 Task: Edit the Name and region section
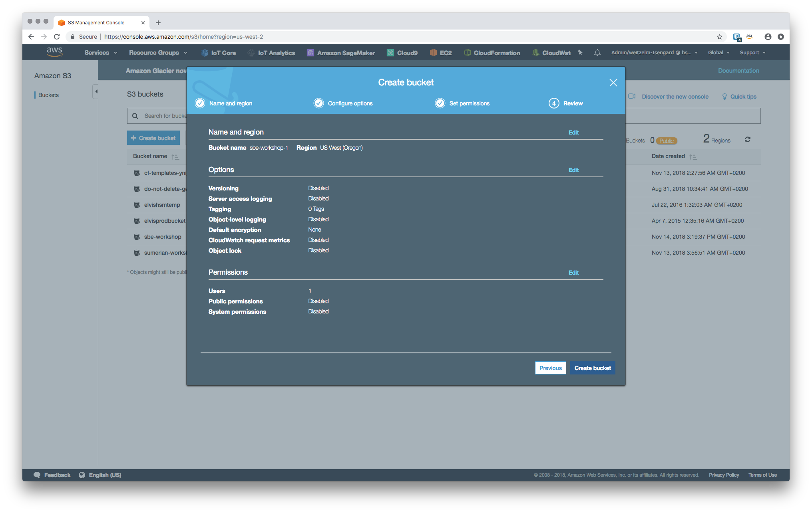coord(573,133)
